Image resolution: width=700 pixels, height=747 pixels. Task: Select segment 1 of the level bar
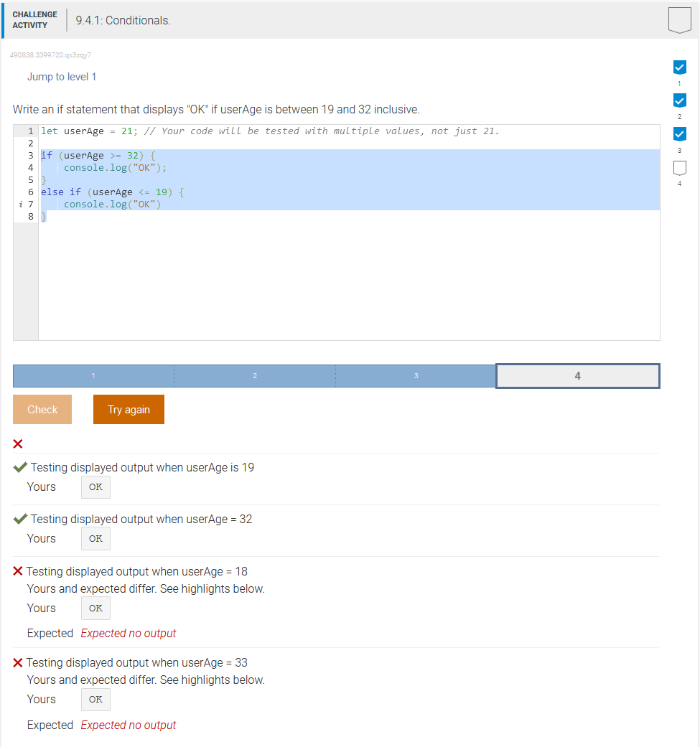(x=93, y=375)
